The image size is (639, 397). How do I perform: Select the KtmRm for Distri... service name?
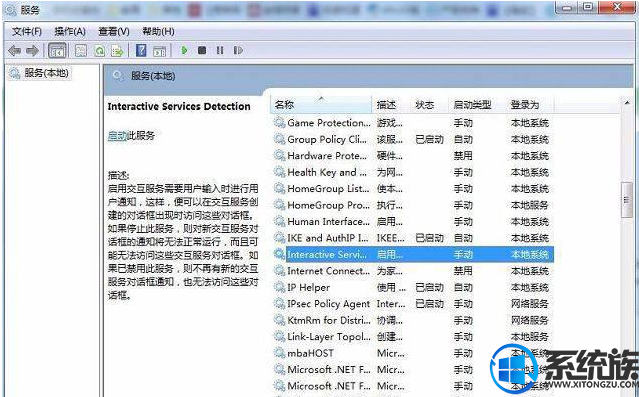(x=328, y=320)
